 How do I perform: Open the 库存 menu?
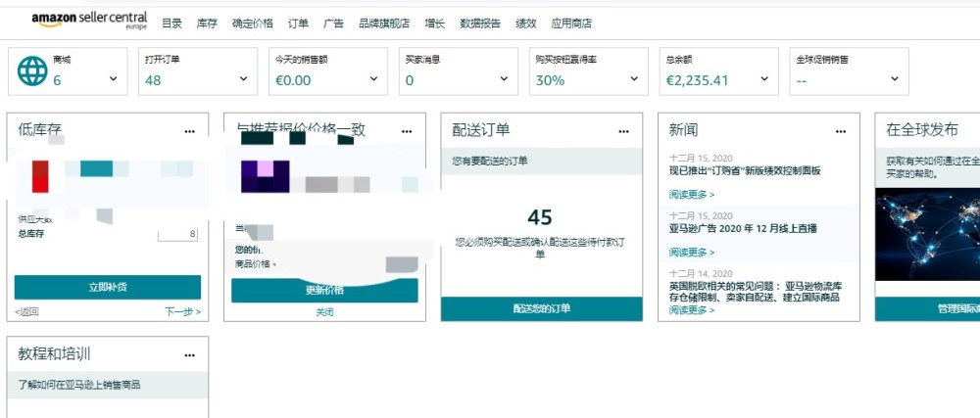coord(207,23)
